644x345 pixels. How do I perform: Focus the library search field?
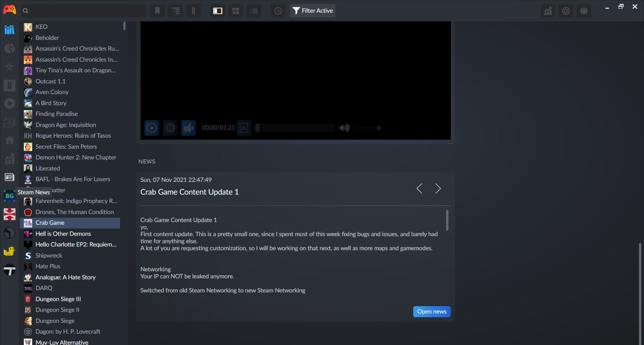[84, 11]
